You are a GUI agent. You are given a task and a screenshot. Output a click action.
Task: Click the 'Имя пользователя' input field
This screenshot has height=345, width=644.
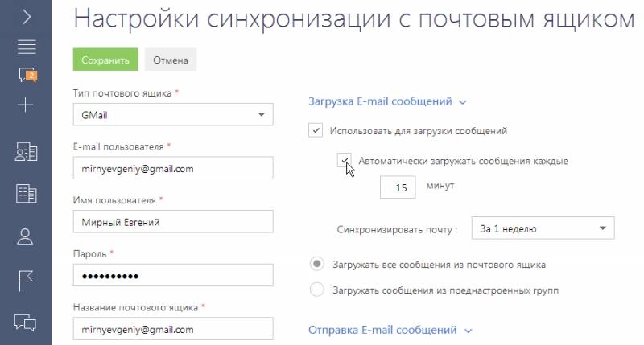173,222
